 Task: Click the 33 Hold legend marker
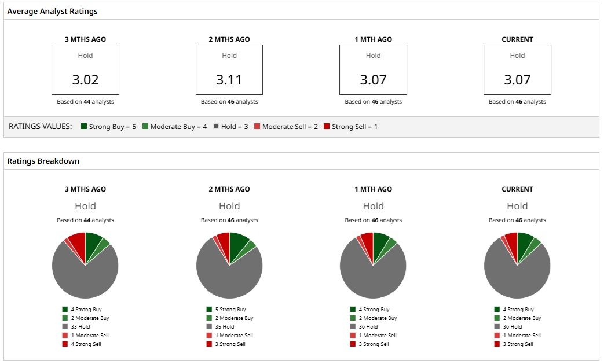[65, 327]
